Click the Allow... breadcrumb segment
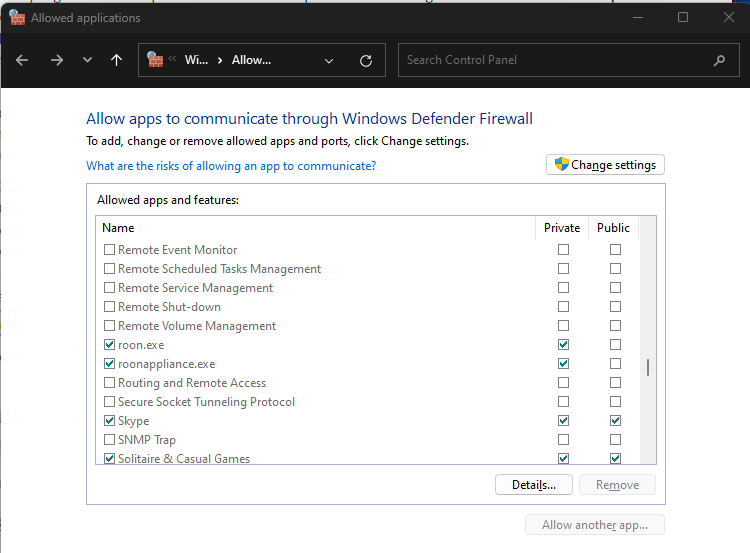 [x=251, y=60]
